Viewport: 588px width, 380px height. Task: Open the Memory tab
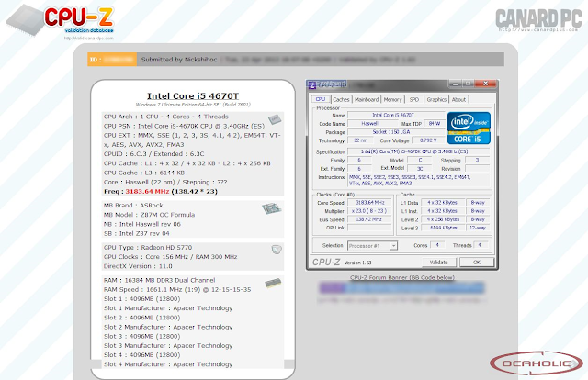[x=392, y=100]
